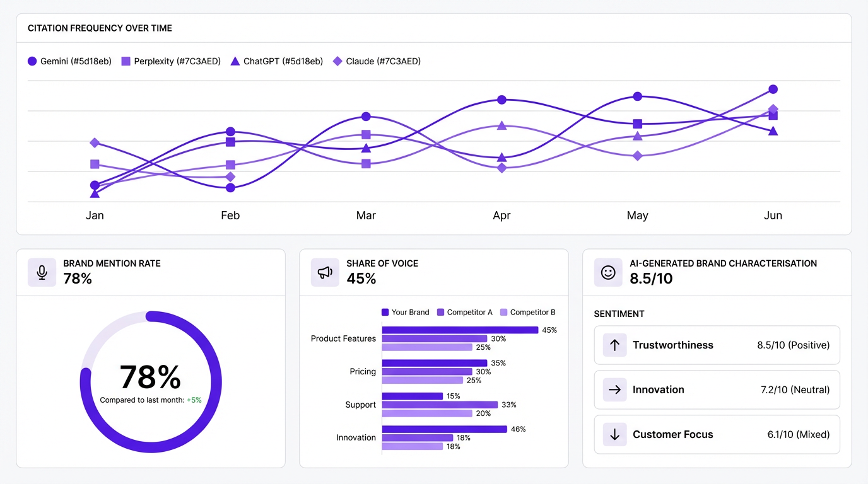This screenshot has width=868, height=484.
Task: Click the megaphone icon on Share of Voice card
Action: click(325, 272)
